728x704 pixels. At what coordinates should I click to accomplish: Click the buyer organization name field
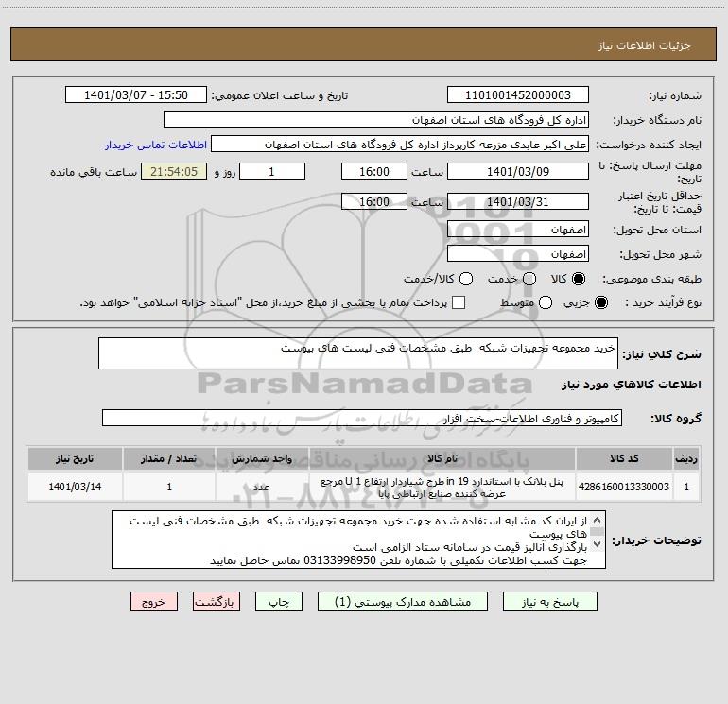(x=376, y=120)
